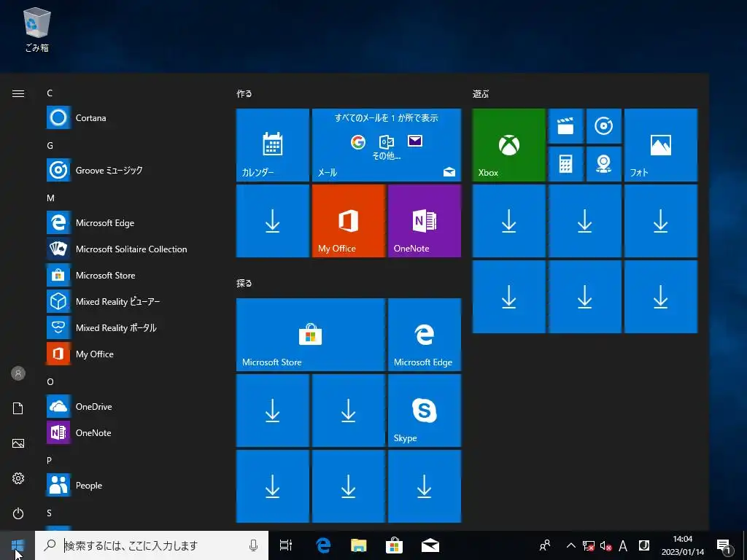The width and height of the screenshot is (747, 560).
Task: Open the OneNote purple tile
Action: [x=425, y=221]
